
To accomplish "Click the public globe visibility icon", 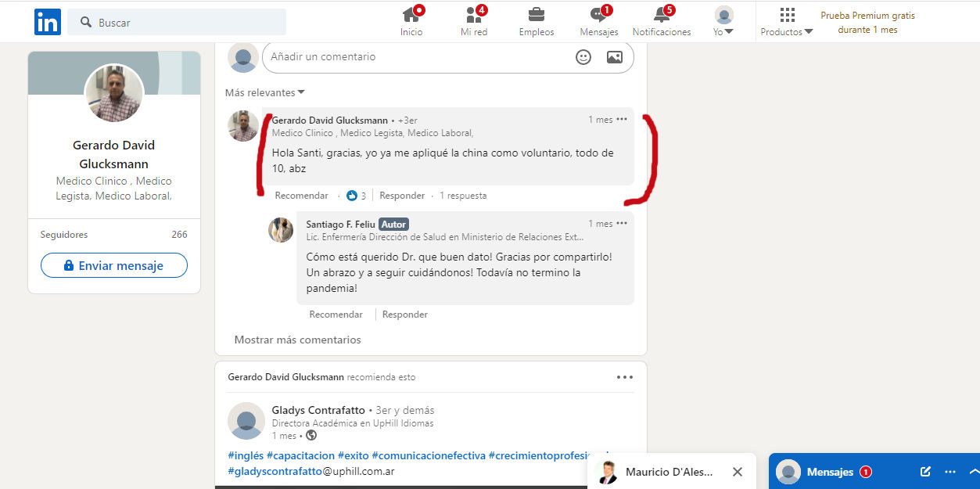I will click(x=311, y=436).
